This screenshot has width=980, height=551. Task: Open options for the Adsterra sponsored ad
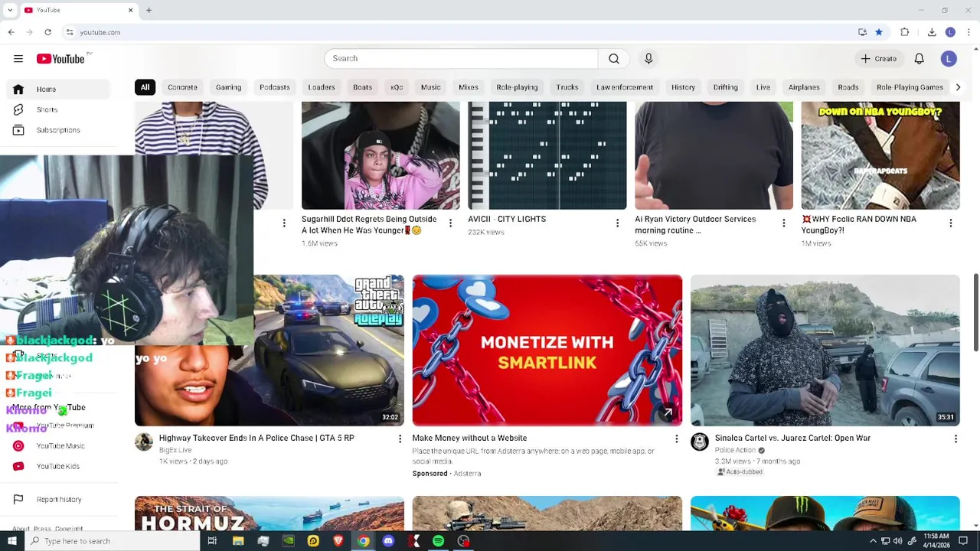pos(676,439)
